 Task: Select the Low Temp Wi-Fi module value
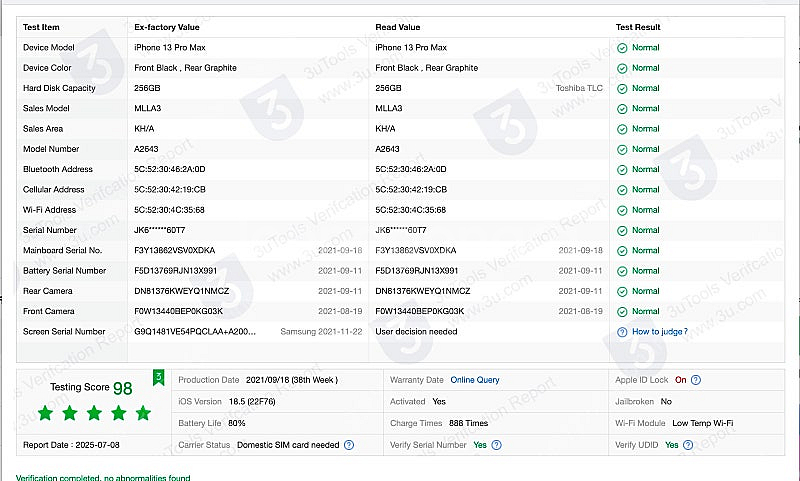point(703,423)
